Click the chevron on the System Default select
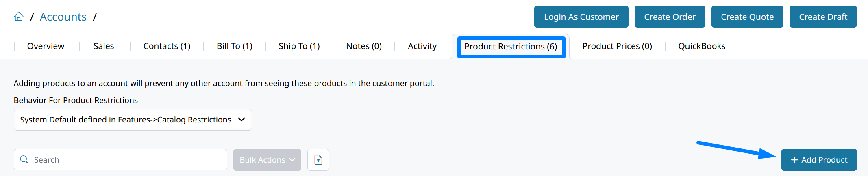Image resolution: width=868 pixels, height=176 pixels. [x=241, y=120]
